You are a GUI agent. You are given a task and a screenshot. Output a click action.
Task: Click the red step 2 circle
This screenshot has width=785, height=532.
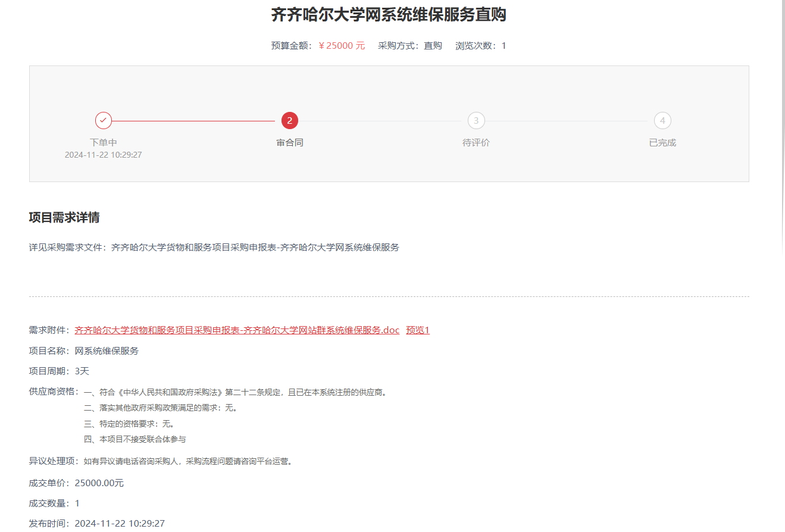290,121
